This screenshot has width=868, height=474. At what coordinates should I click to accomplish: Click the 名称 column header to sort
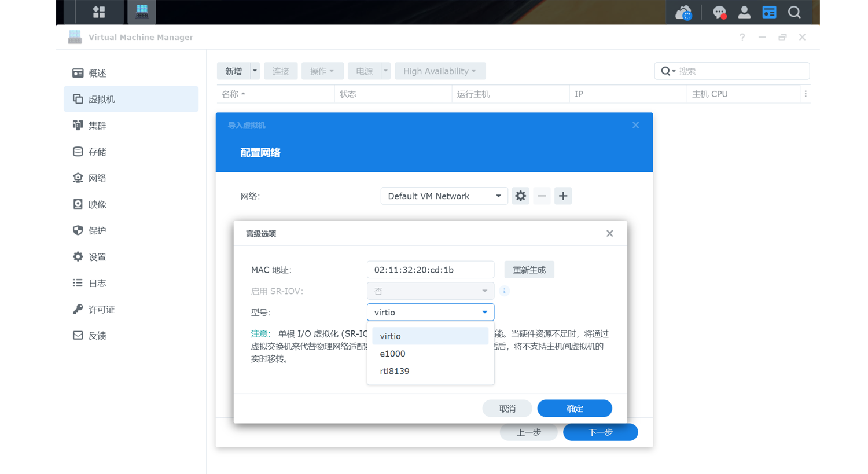coord(234,93)
